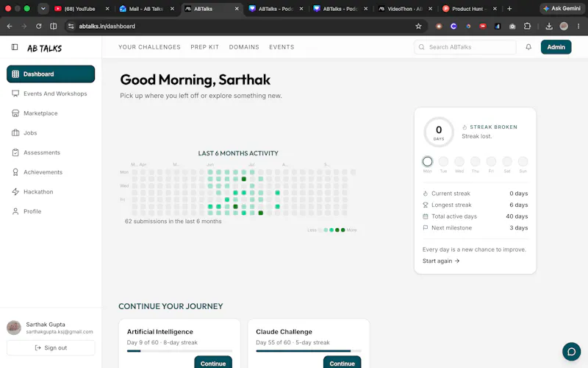Click Sign out button

tap(51, 347)
